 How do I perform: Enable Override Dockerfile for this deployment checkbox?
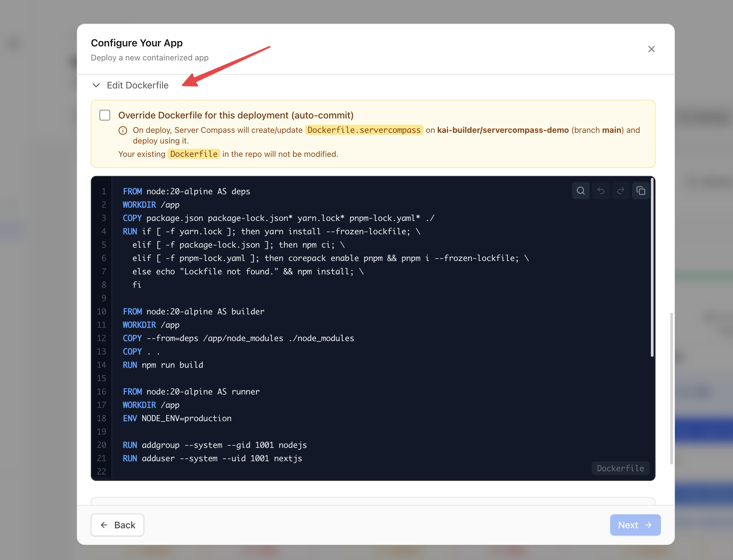pyautogui.click(x=105, y=115)
